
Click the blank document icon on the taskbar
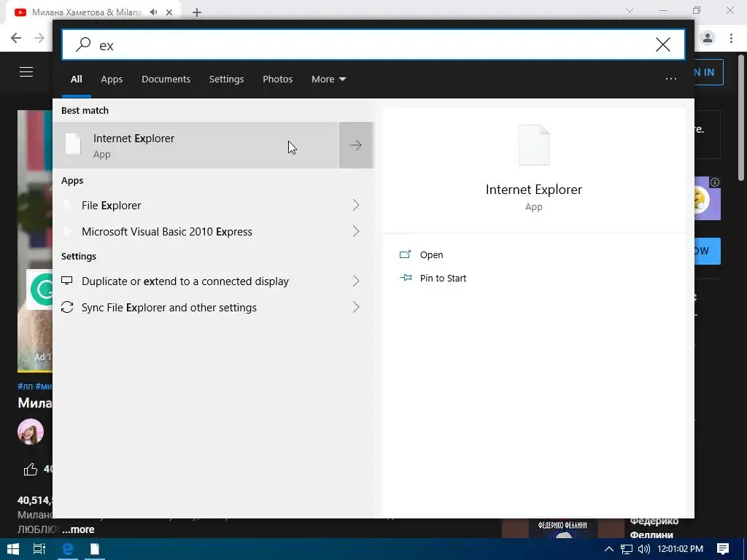[x=95, y=549]
